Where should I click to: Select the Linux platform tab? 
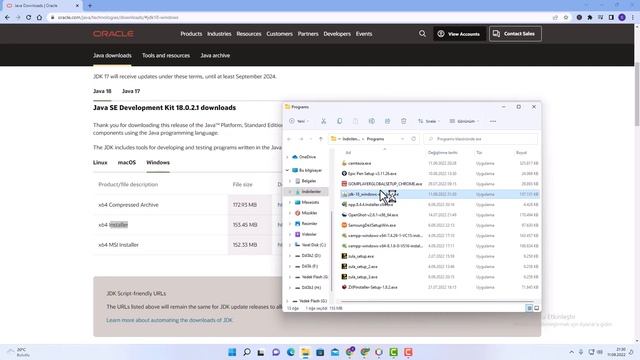(100, 162)
